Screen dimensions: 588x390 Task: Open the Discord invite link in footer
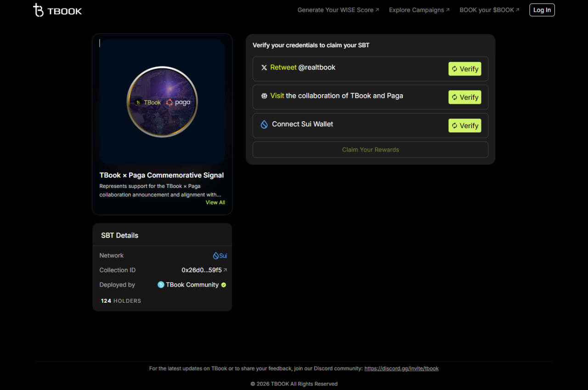point(401,368)
